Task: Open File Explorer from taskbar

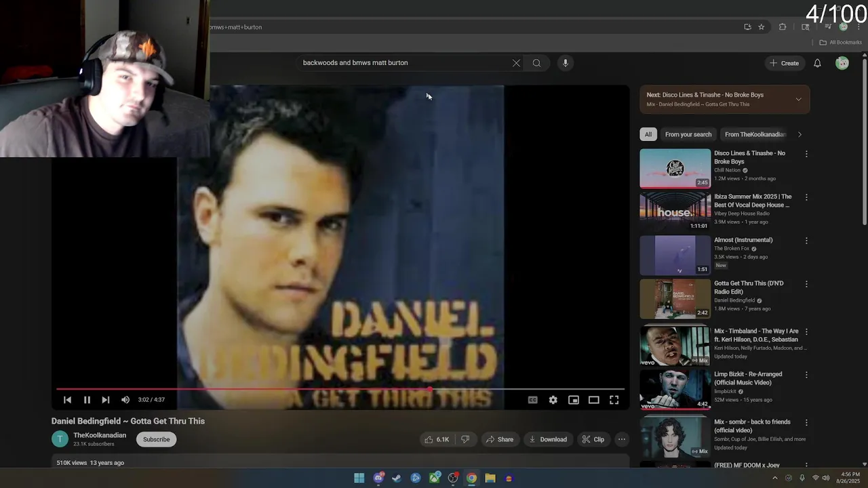Action: coord(490,478)
